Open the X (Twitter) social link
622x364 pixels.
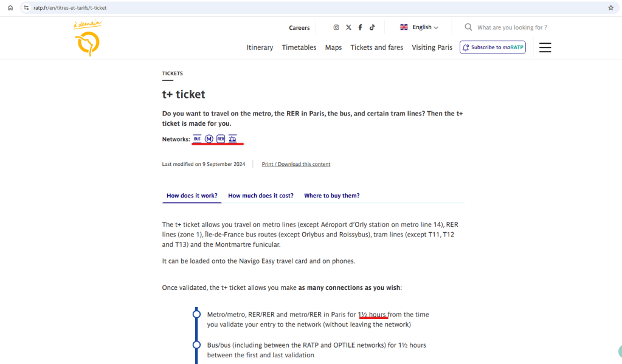(x=348, y=27)
